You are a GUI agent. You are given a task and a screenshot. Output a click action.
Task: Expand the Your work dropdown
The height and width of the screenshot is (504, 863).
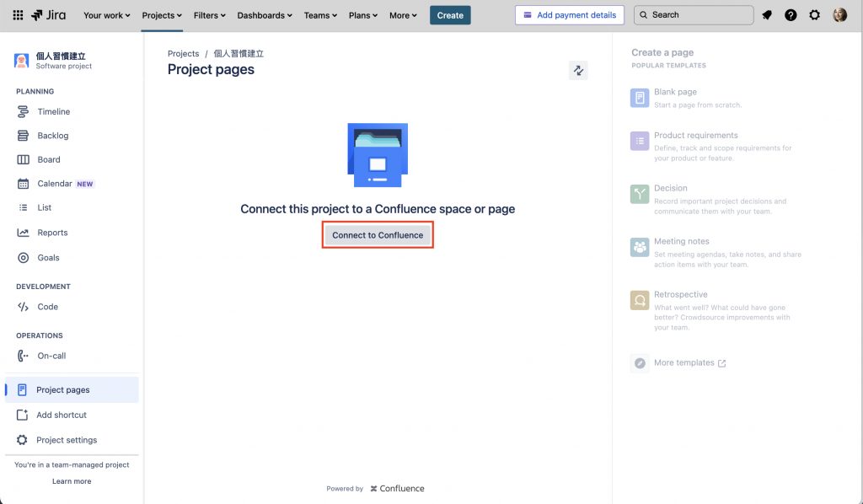click(107, 15)
